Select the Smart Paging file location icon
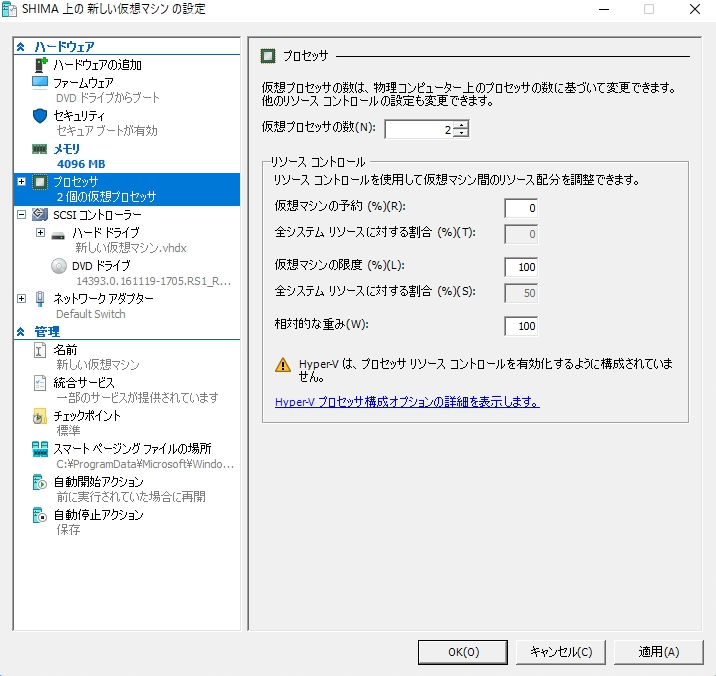The image size is (716, 676). [40, 449]
